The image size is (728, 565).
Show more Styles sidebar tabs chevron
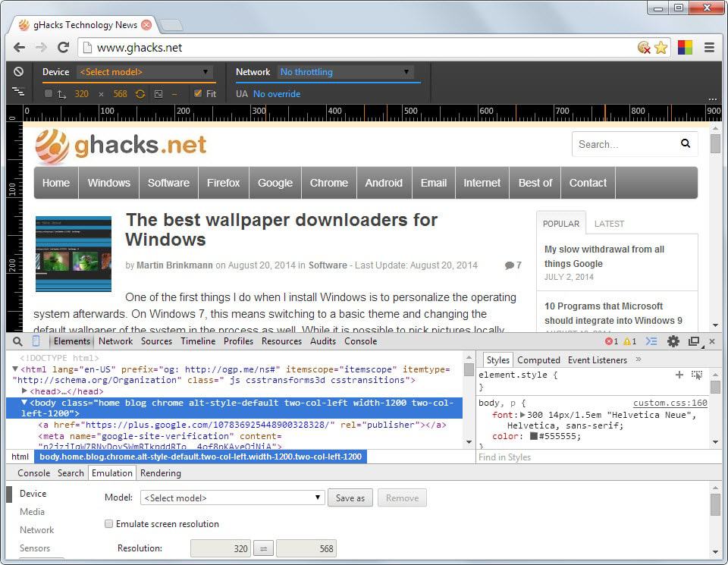click(x=639, y=359)
